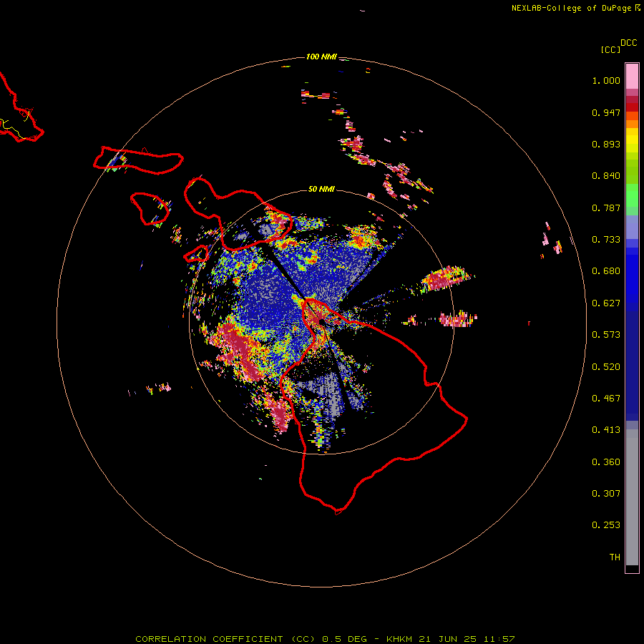Click the 50 NMI range ring label

pyautogui.click(x=321, y=189)
